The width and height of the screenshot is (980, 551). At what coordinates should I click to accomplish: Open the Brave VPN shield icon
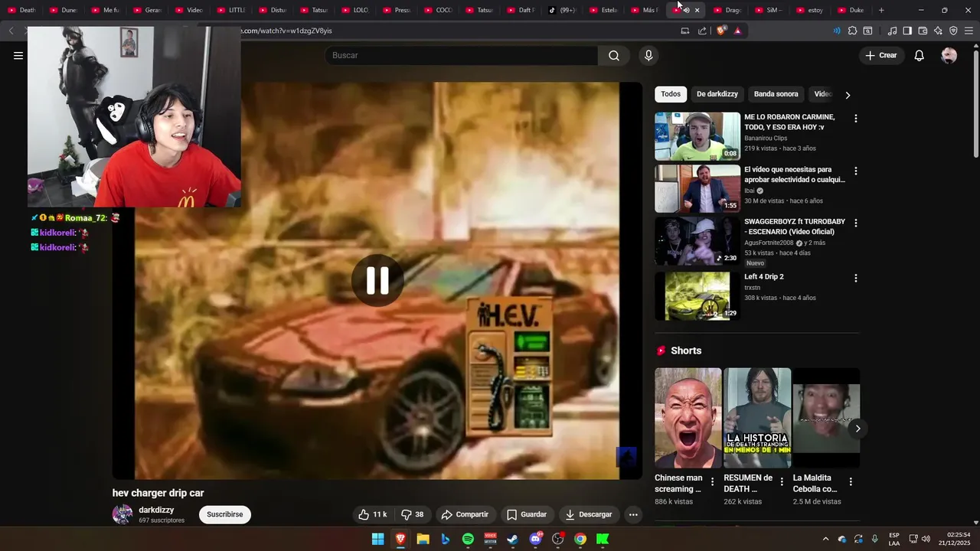[x=953, y=31]
